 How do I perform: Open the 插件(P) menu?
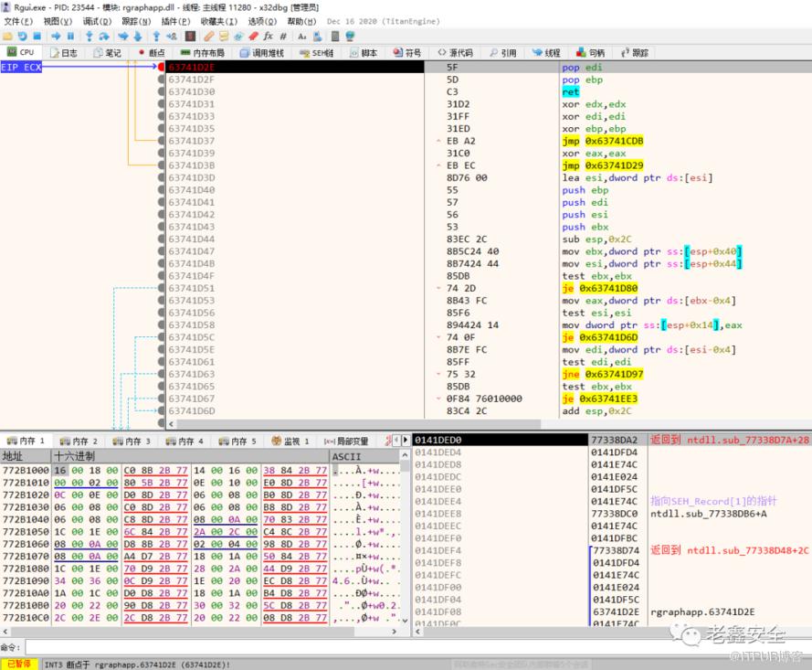click(175, 21)
